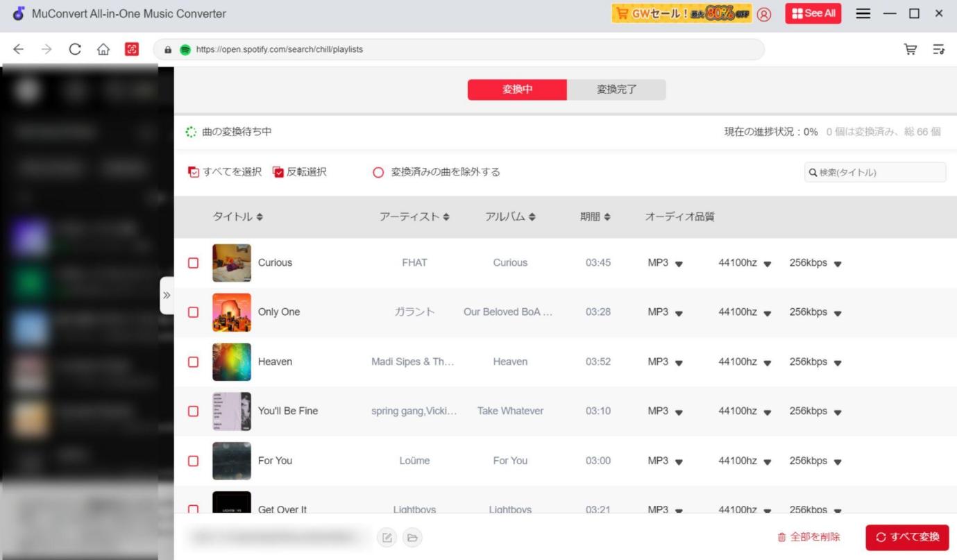Check すべてを選択 to select all

225,171
